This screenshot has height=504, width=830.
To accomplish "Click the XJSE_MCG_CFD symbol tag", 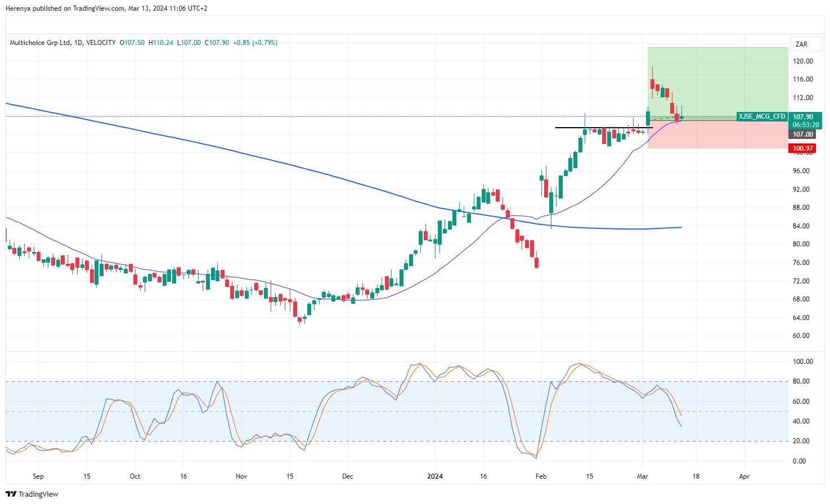I will (761, 116).
